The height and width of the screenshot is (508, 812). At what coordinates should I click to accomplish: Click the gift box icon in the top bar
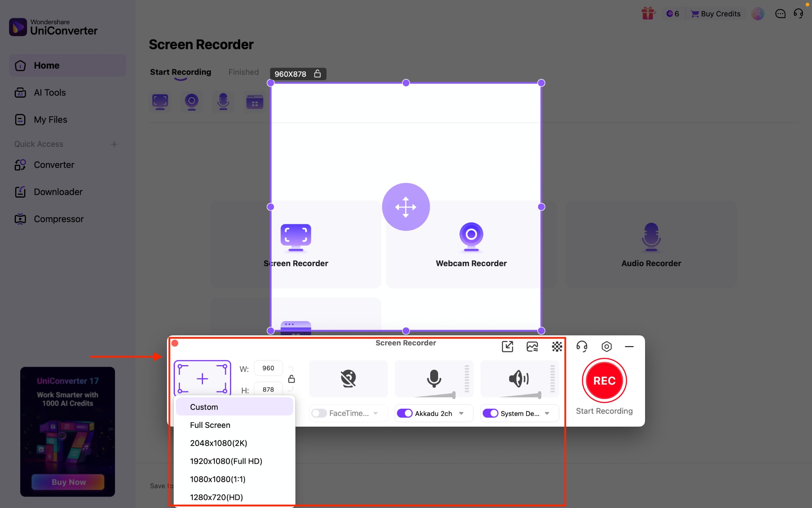[x=648, y=13]
